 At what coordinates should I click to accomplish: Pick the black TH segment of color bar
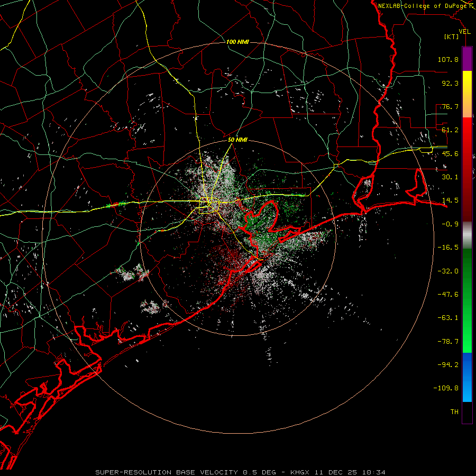tap(467, 413)
